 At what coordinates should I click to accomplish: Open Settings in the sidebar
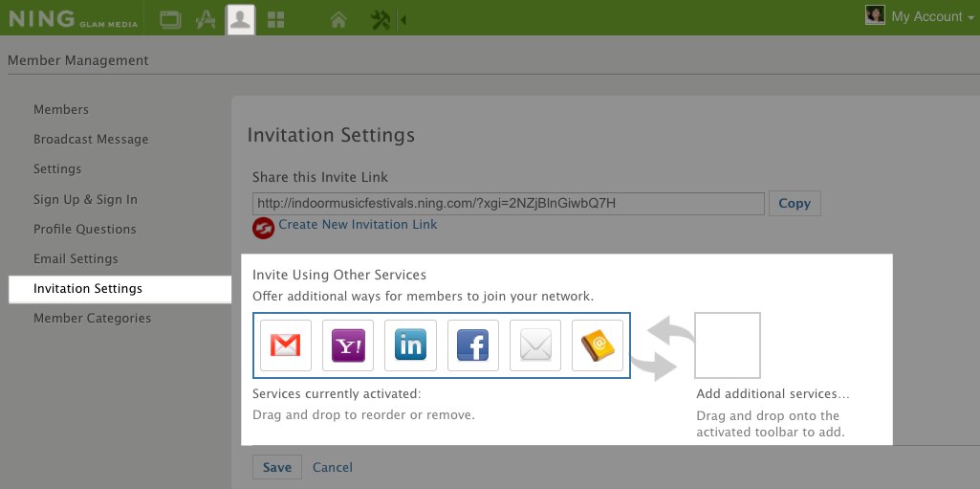pyautogui.click(x=57, y=169)
